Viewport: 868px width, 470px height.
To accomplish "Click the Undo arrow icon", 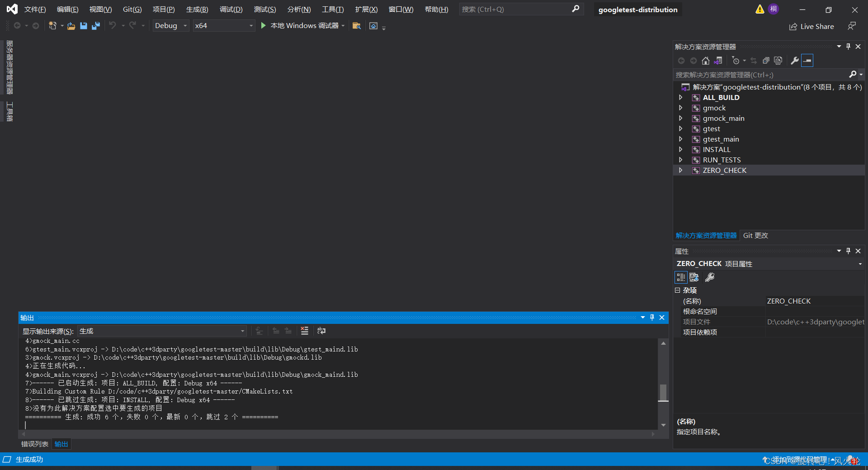I will (x=113, y=26).
